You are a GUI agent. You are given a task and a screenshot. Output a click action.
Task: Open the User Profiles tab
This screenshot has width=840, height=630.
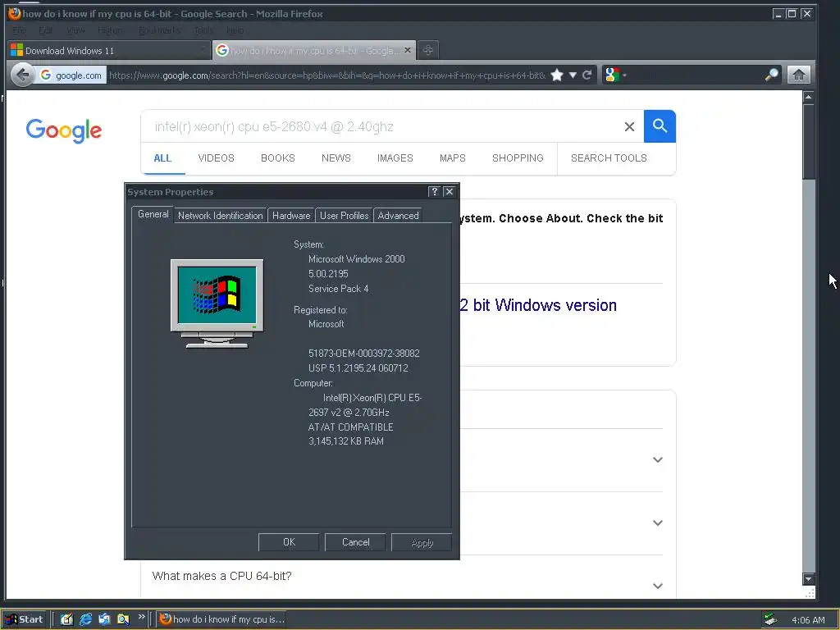[x=344, y=216]
